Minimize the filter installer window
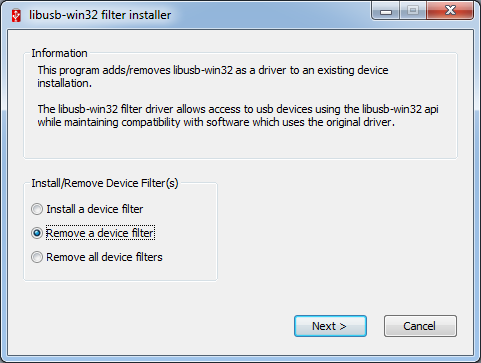 pyautogui.click(x=386, y=11)
